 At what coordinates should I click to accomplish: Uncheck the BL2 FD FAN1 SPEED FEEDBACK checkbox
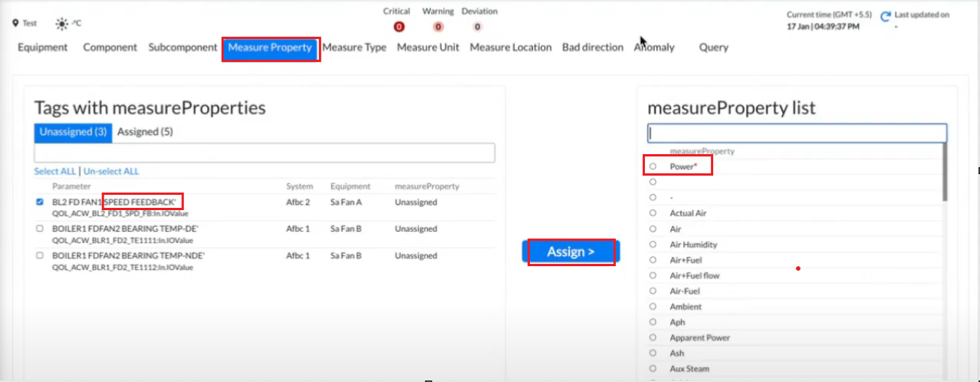(x=40, y=203)
